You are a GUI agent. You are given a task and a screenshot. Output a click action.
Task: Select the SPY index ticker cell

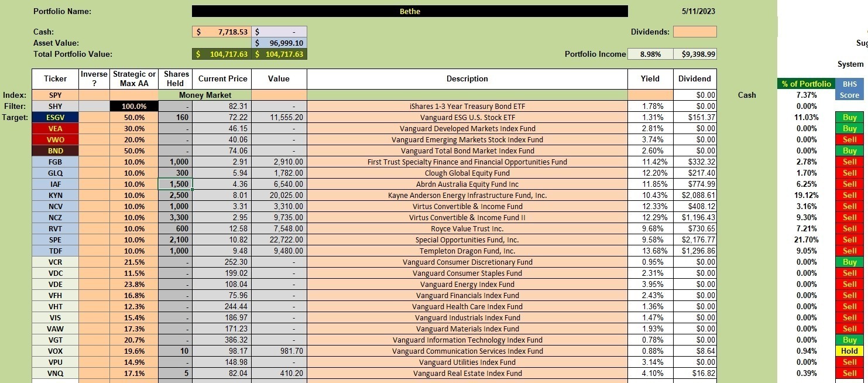56,95
